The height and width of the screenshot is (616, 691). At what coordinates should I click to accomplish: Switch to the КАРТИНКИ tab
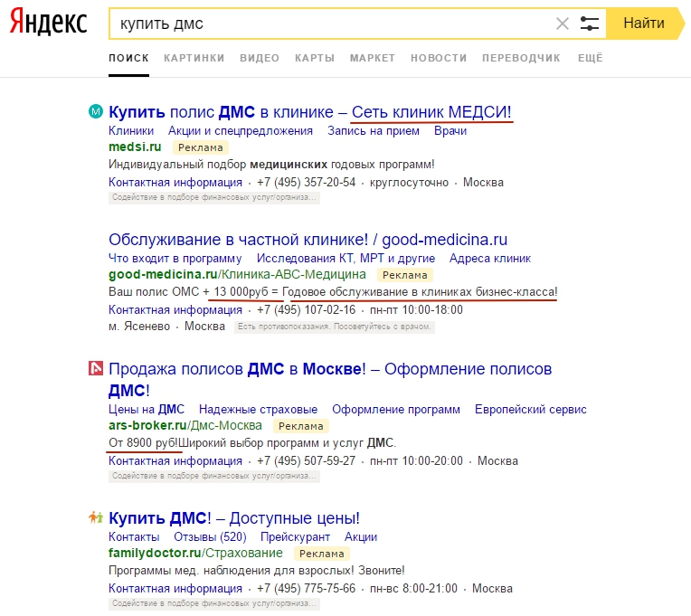pos(194,58)
